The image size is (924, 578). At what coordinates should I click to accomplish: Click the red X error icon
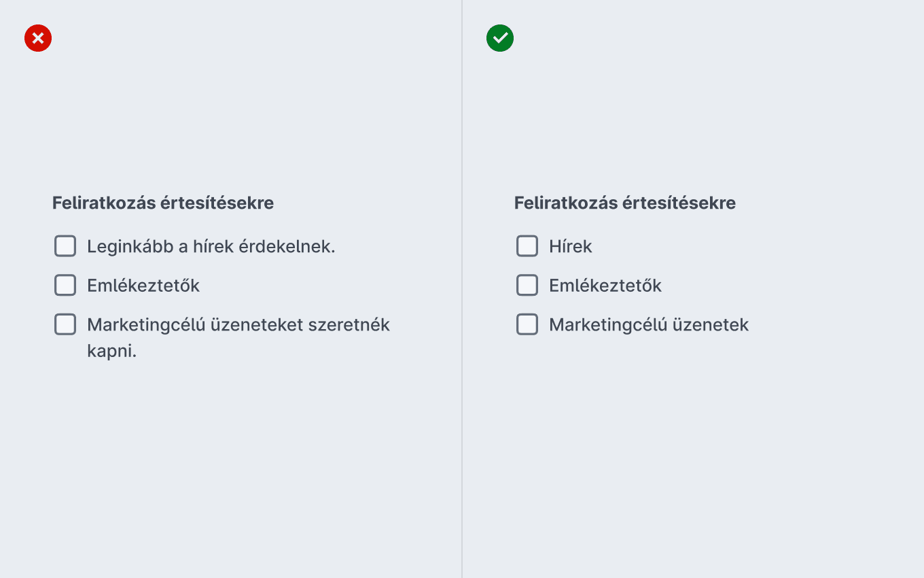[38, 38]
